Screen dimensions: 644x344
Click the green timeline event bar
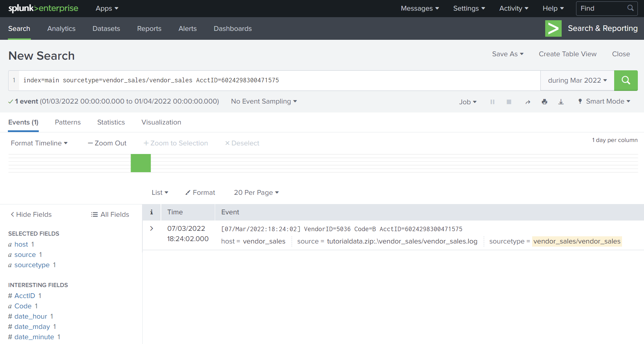click(141, 163)
